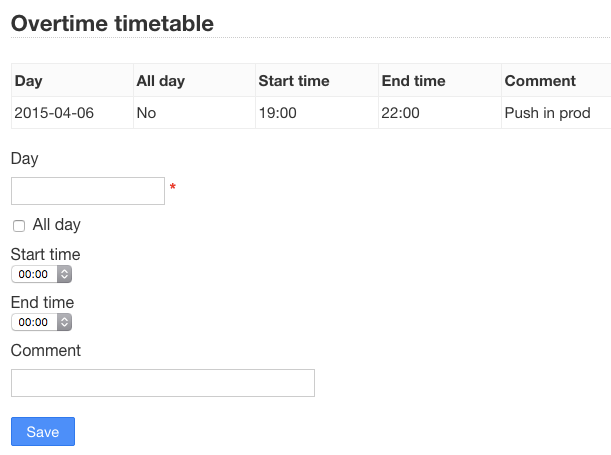This screenshot has width=611, height=455.
Task: Click the End time table header
Action: (414, 81)
